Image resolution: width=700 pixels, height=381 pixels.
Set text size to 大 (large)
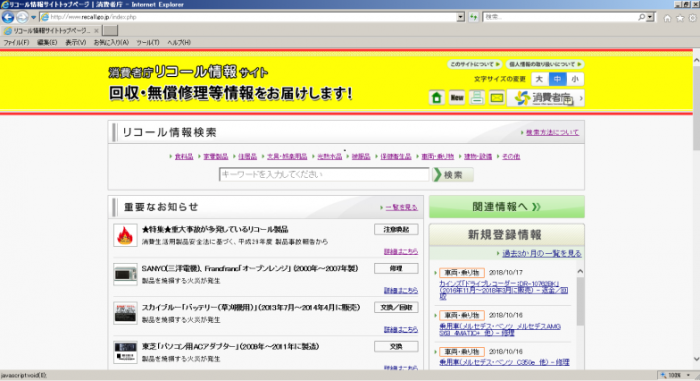539,79
